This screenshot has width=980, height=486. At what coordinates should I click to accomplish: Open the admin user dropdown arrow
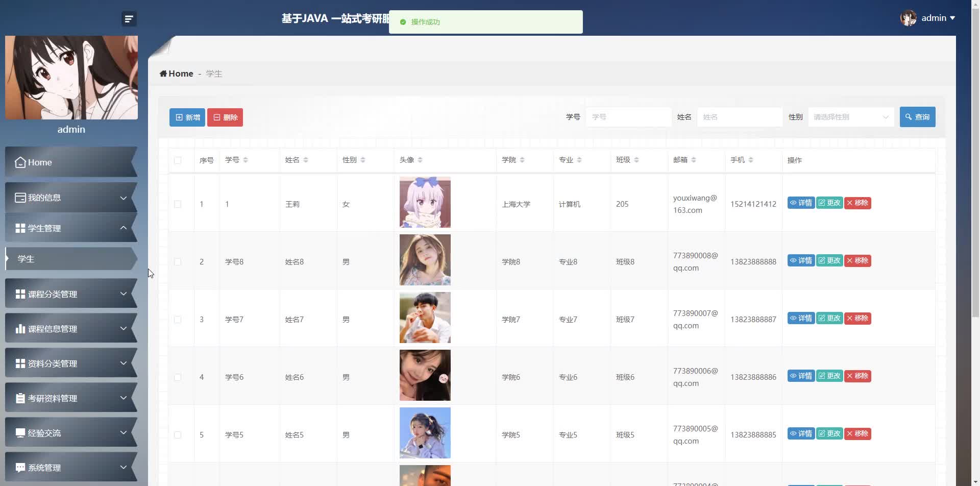[x=952, y=18]
